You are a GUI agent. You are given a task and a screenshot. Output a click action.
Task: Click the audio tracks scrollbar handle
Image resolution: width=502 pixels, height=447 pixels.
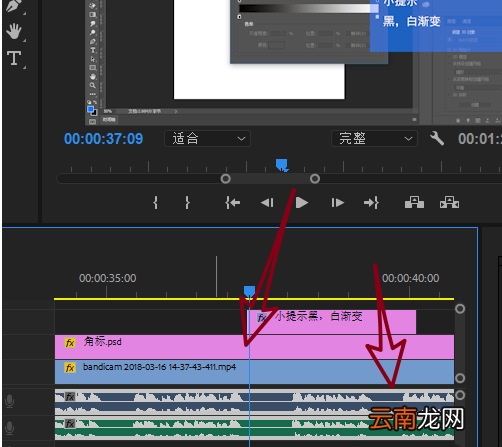[460, 395]
